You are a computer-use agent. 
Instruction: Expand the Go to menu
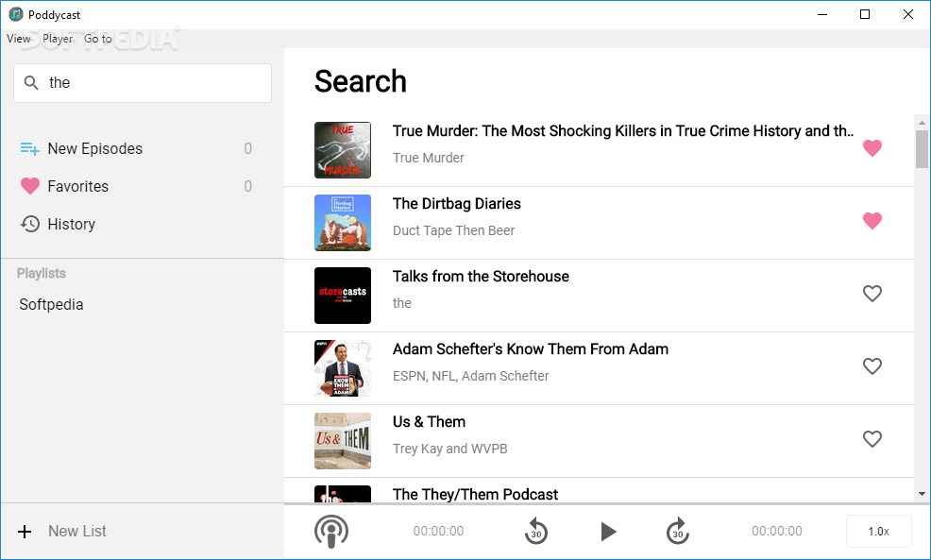point(97,39)
